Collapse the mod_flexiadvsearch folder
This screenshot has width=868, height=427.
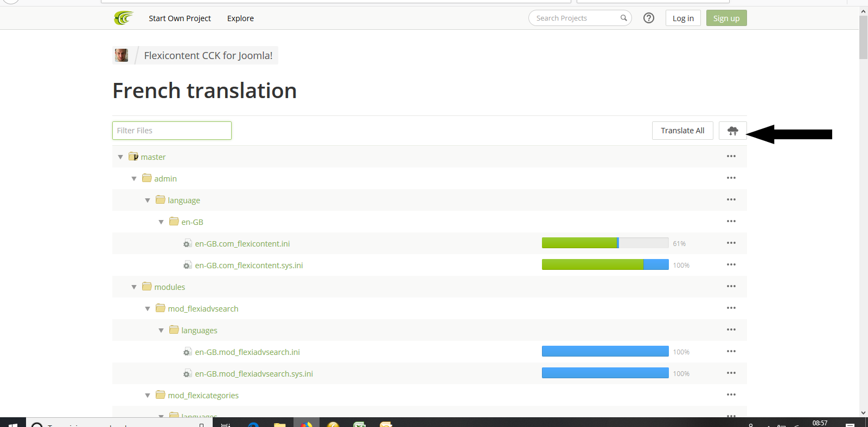click(x=148, y=309)
